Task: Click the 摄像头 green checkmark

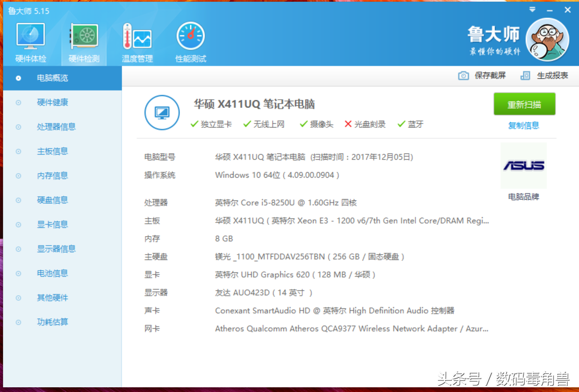Action: point(303,124)
